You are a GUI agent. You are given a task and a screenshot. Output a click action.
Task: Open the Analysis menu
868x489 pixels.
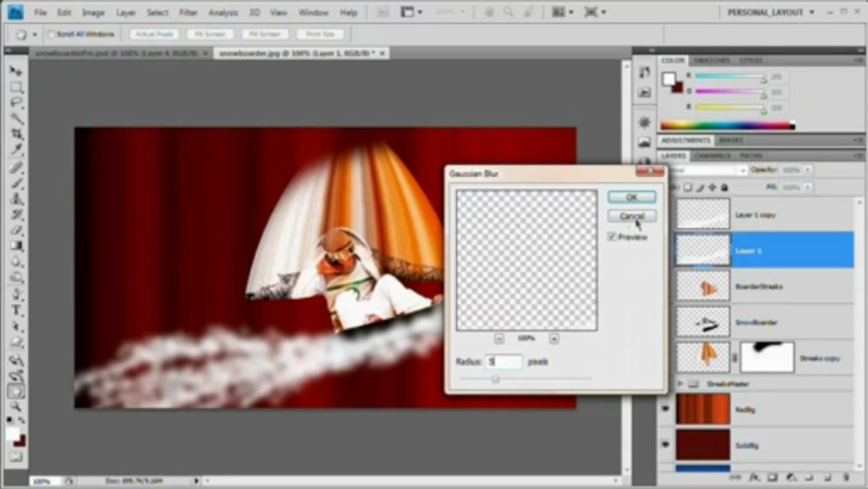tap(223, 12)
